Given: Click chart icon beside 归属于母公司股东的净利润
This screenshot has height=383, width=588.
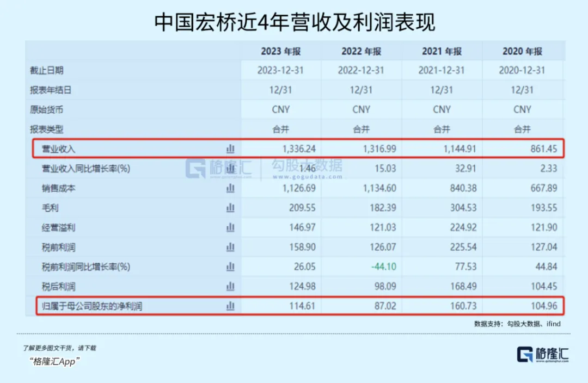Looking at the screenshot, I should coord(230,306).
